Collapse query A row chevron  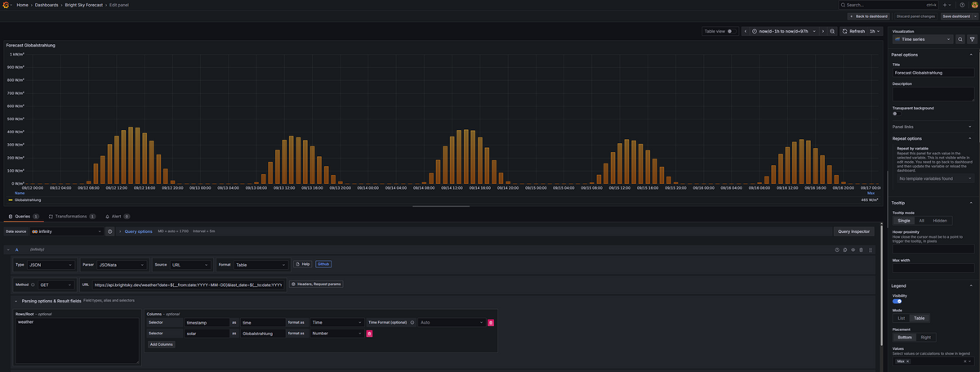click(8, 249)
